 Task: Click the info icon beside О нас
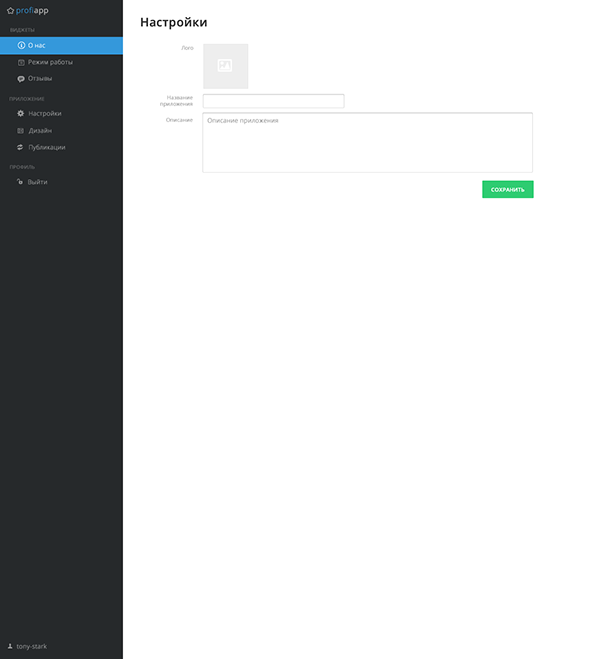tap(21, 45)
